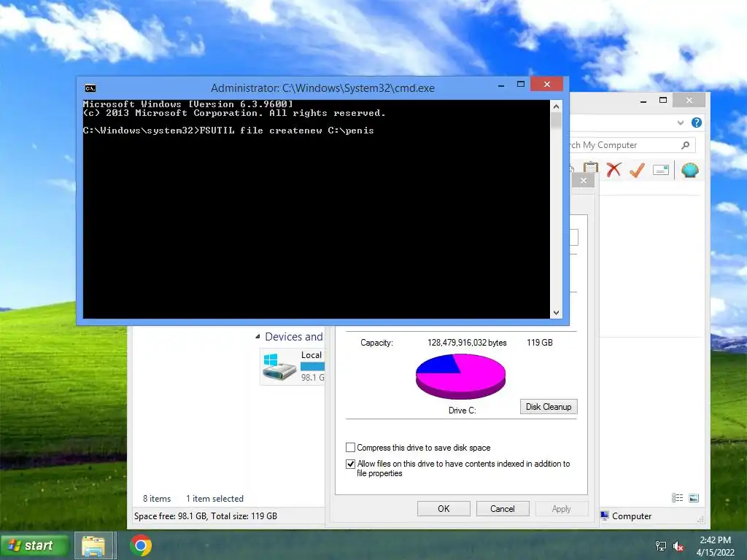
Task: Switch to details view icon in Explorer
Action: (x=677, y=498)
